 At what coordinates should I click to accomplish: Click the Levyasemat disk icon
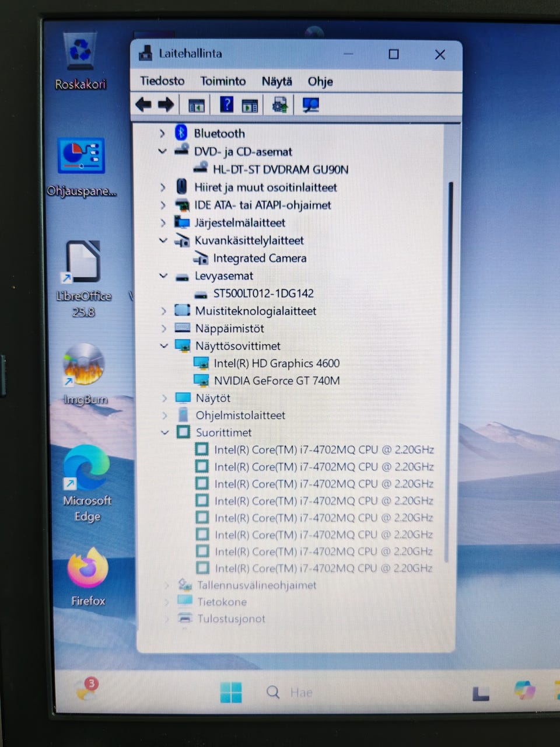click(183, 277)
